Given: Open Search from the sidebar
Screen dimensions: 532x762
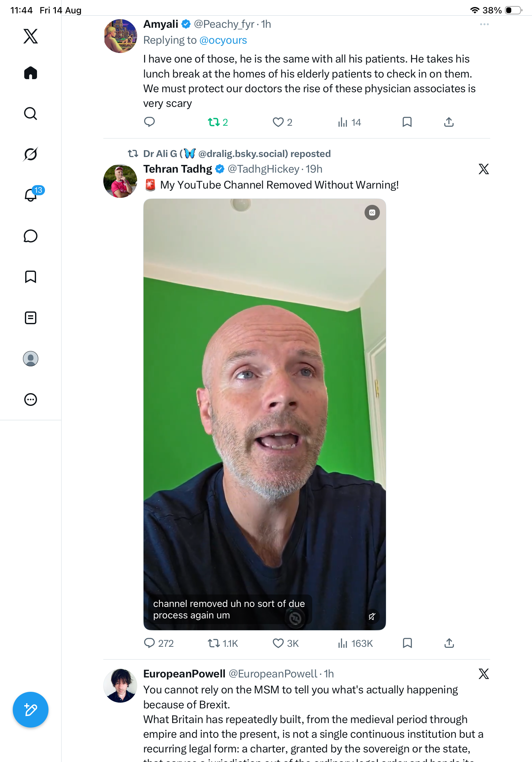Looking at the screenshot, I should 31,114.
